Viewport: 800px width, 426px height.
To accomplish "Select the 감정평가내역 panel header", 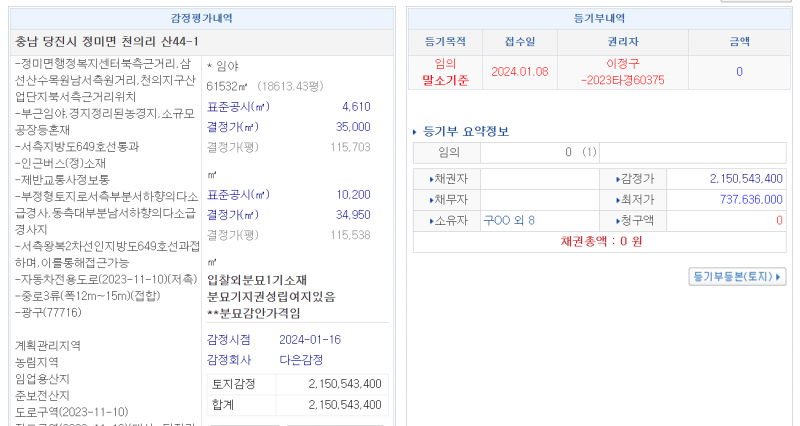I will tap(203, 18).
